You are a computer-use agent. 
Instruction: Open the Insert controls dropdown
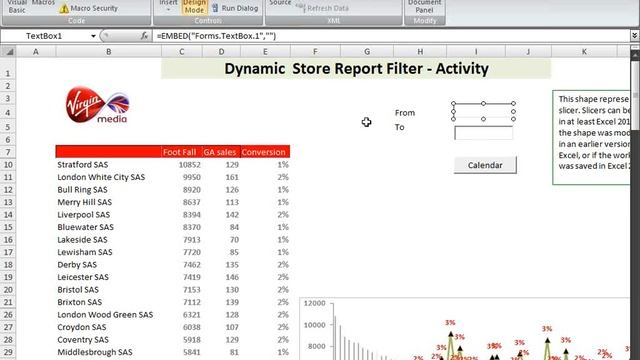tap(168, 6)
